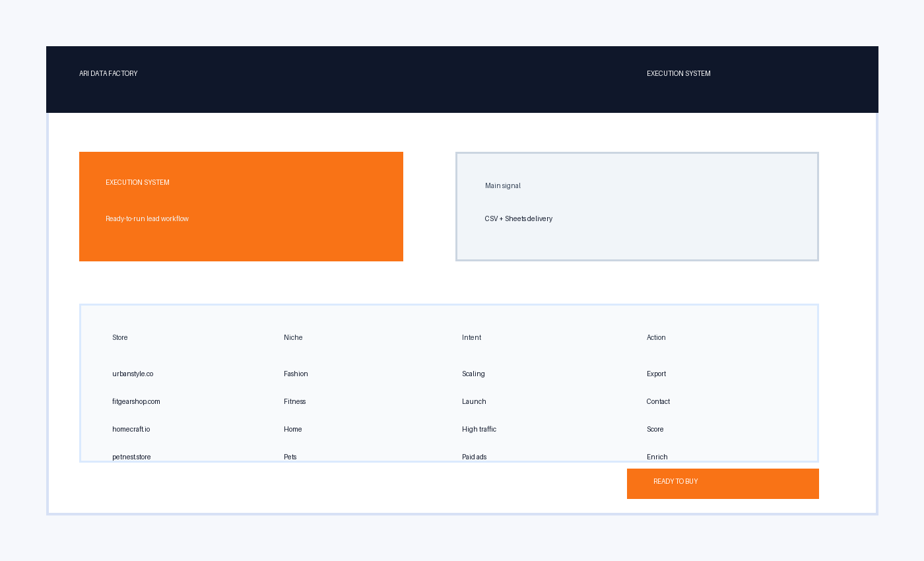Click the 'Main signal' label
This screenshot has height=561, width=924.
coord(503,185)
